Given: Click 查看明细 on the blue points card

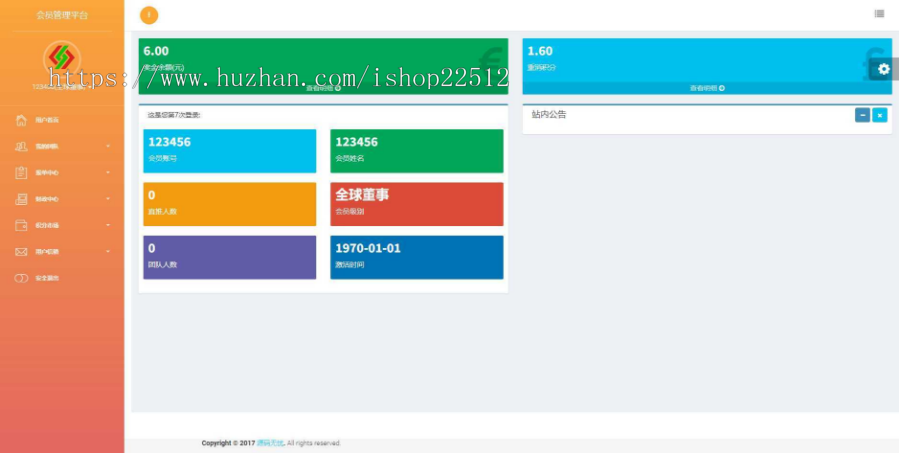Looking at the screenshot, I should (x=707, y=88).
